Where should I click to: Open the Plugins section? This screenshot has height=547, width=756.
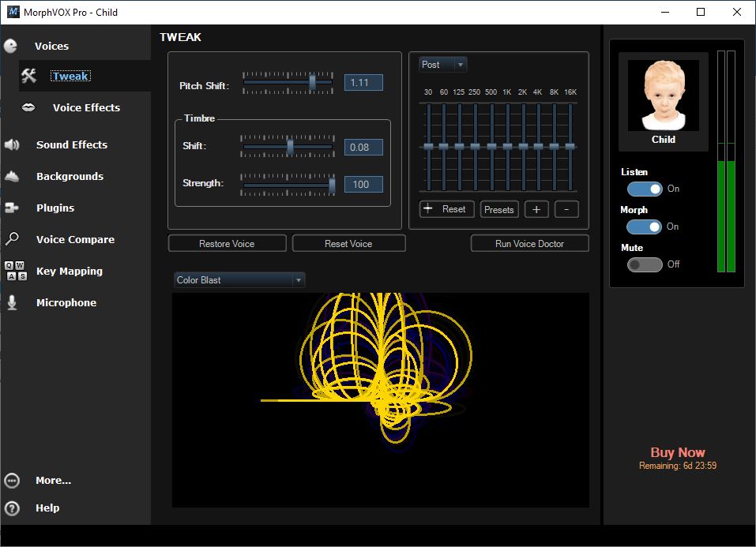pyautogui.click(x=55, y=208)
